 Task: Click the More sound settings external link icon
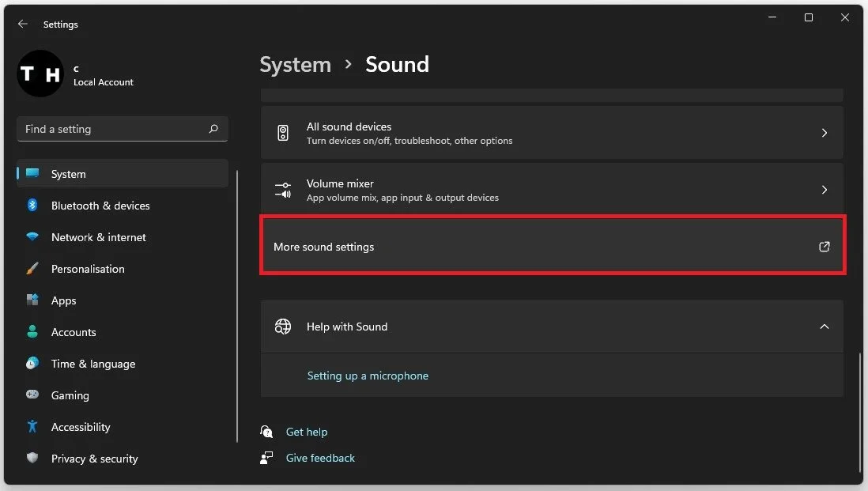824,247
